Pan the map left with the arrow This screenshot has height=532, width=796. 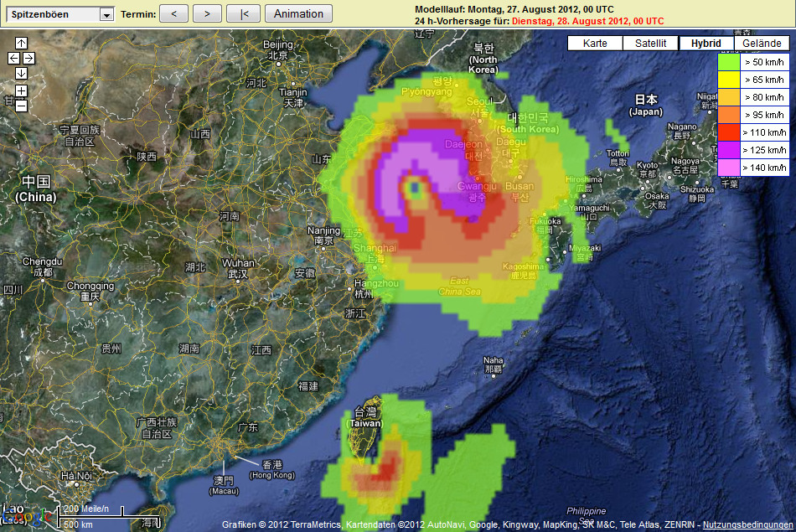point(13,59)
